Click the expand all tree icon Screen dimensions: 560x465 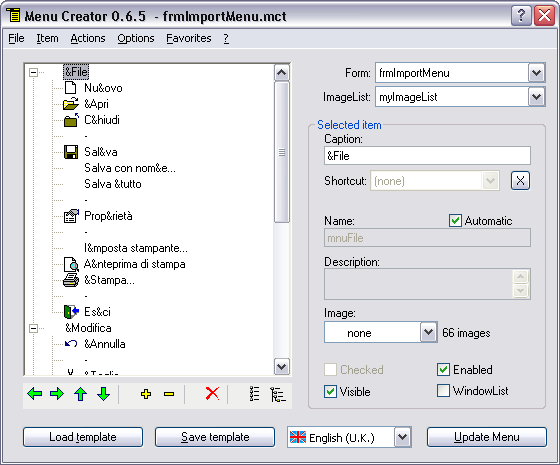click(x=278, y=394)
